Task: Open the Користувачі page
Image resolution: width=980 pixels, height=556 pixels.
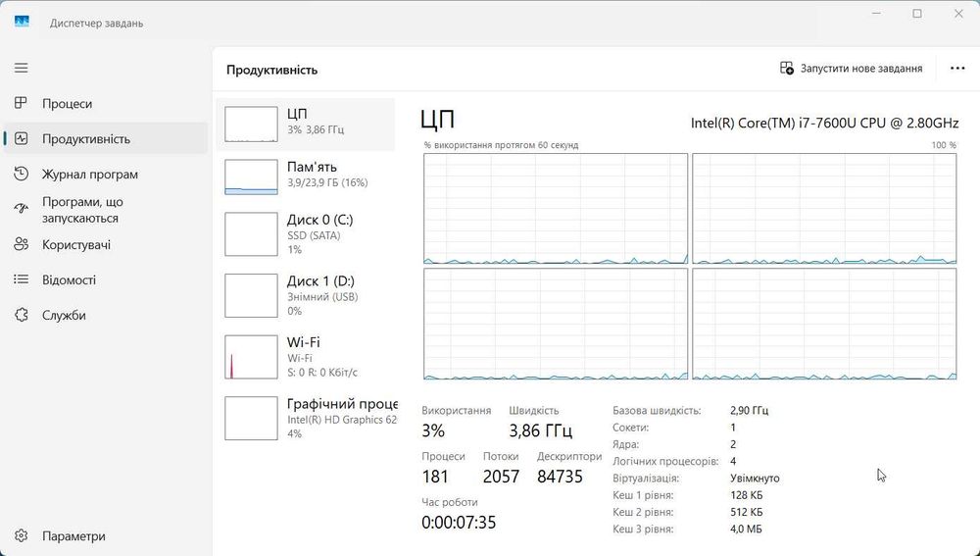Action: tap(106, 244)
